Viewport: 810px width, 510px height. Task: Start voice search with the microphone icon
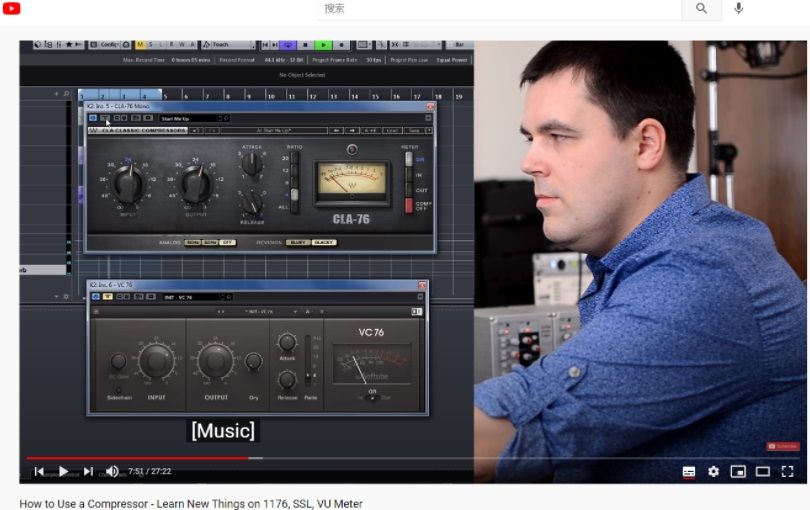(x=739, y=8)
